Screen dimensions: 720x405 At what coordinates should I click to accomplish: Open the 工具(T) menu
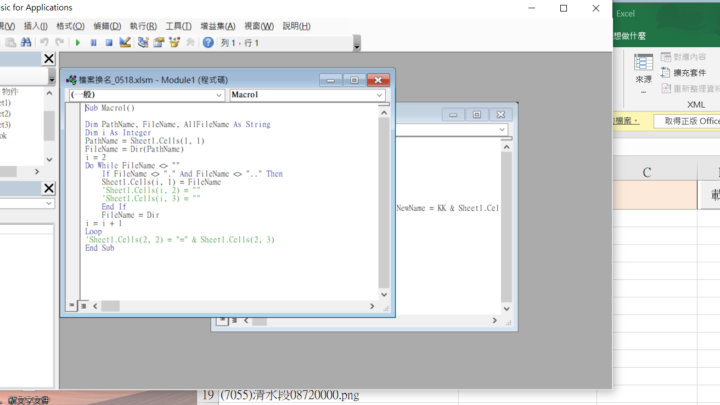pyautogui.click(x=179, y=26)
